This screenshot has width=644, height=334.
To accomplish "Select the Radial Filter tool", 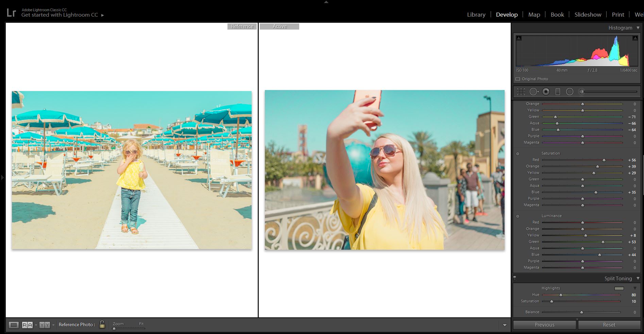I will pyautogui.click(x=570, y=92).
